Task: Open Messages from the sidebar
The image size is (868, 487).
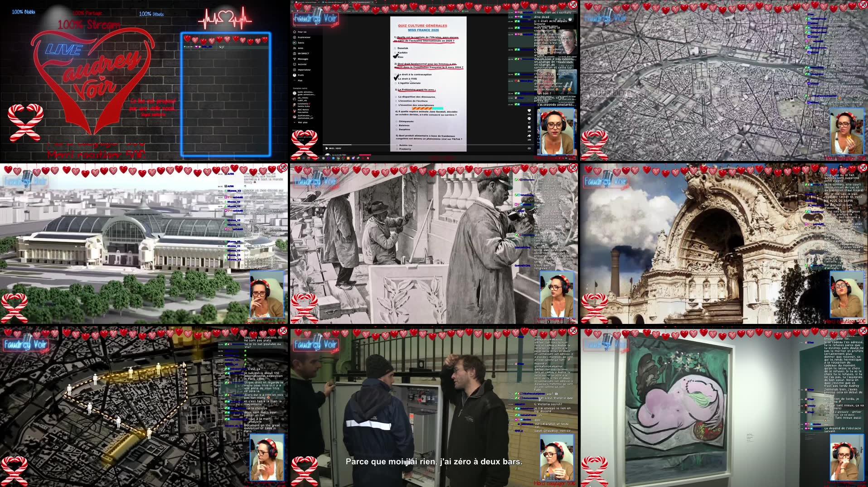Action: 303,59
